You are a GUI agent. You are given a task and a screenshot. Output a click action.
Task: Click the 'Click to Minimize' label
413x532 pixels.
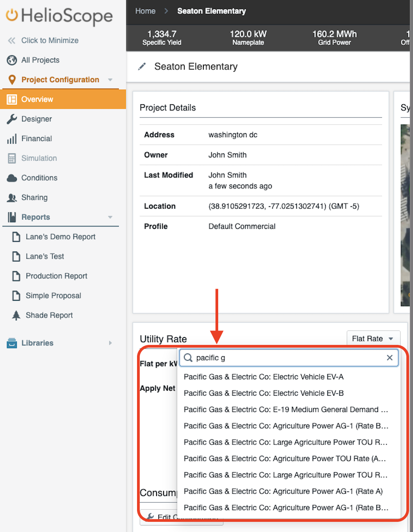tap(50, 41)
